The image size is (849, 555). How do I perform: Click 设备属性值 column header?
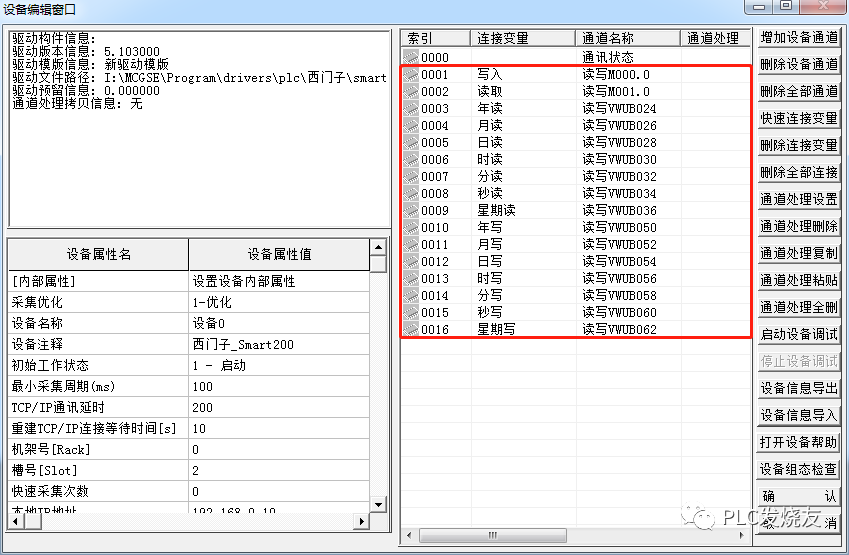(x=279, y=254)
